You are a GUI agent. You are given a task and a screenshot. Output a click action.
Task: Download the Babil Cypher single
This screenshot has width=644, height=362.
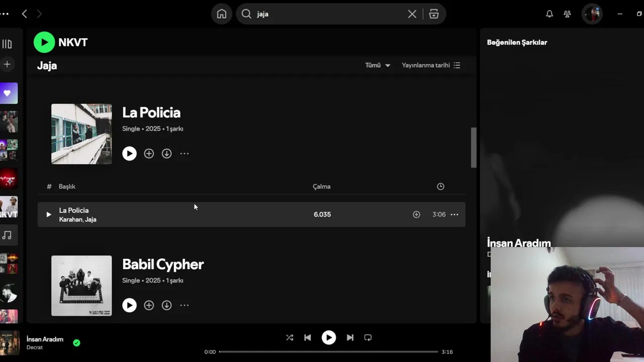pos(167,305)
